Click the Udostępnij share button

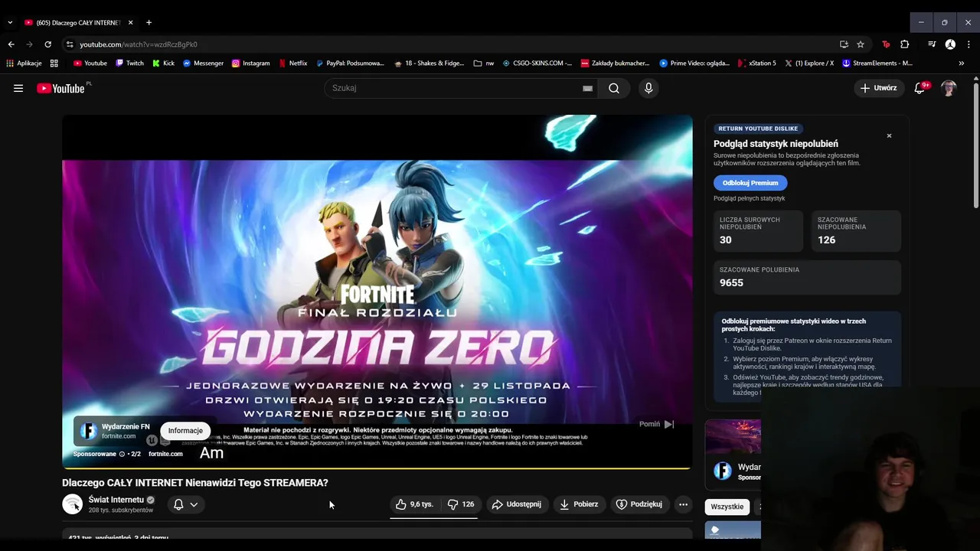tap(517, 504)
